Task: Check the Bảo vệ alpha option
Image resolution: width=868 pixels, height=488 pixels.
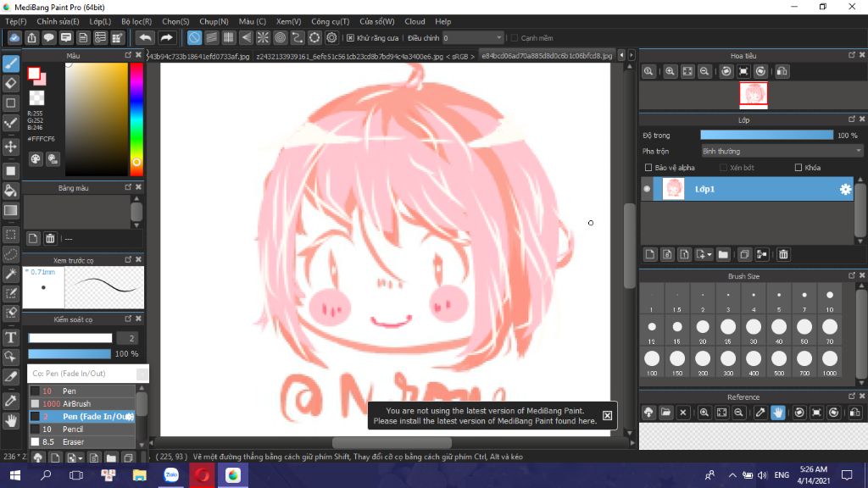Action: [648, 168]
